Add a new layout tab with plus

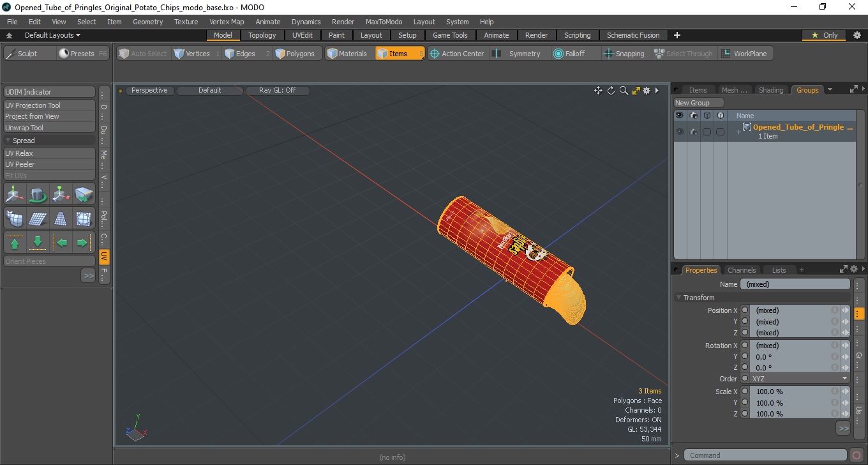tap(677, 35)
